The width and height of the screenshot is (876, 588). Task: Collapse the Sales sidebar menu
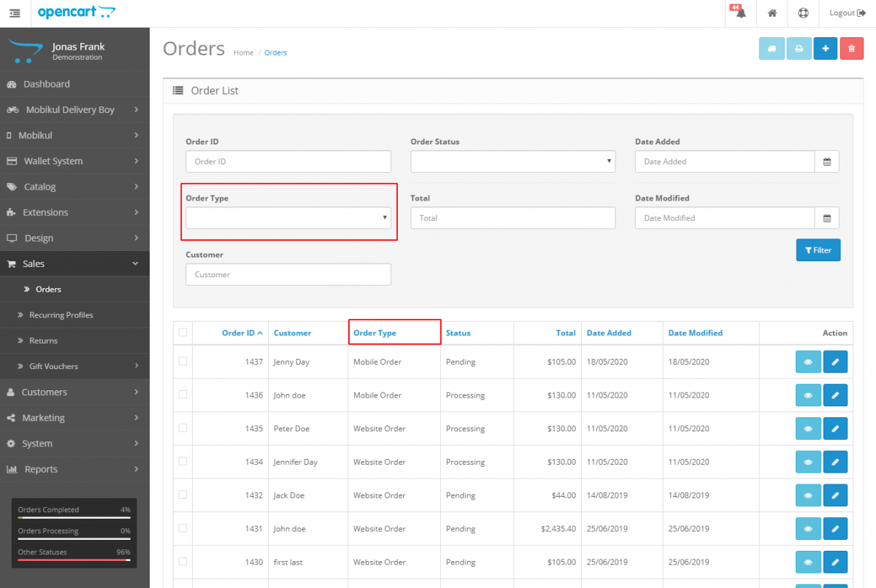point(74,263)
